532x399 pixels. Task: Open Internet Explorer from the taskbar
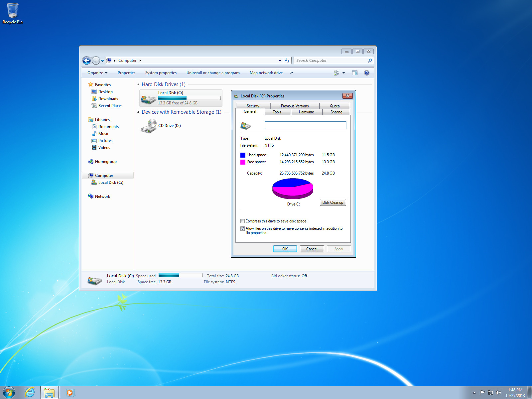point(30,392)
